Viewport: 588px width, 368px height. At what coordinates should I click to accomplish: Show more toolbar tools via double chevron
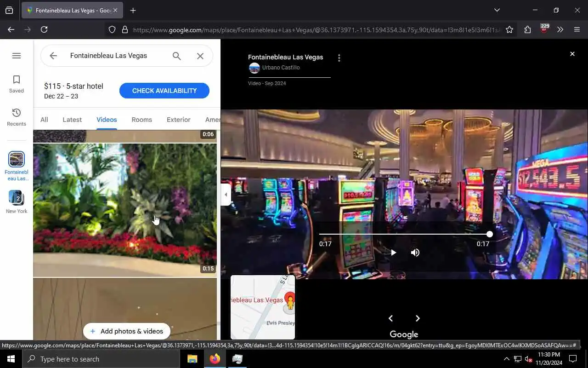click(560, 29)
